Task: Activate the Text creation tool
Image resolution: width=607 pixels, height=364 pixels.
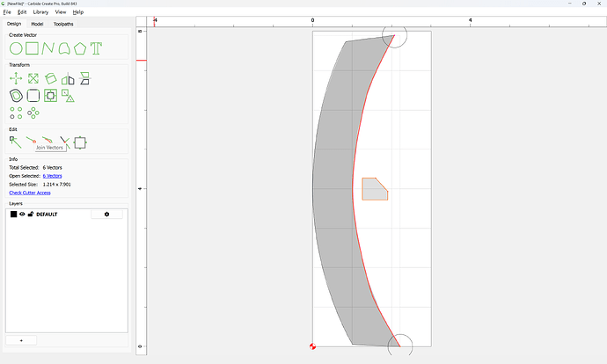Action: coord(96,48)
